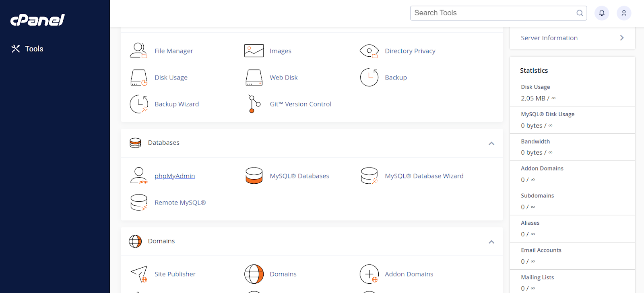Image resolution: width=644 pixels, height=293 pixels.
Task: Open Git™ Version Control link
Action: click(301, 104)
